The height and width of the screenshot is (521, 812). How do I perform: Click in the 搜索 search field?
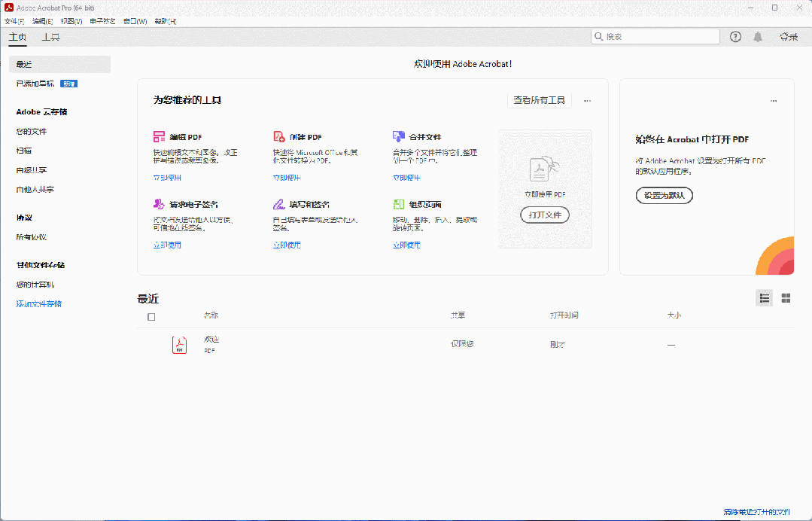tap(655, 36)
